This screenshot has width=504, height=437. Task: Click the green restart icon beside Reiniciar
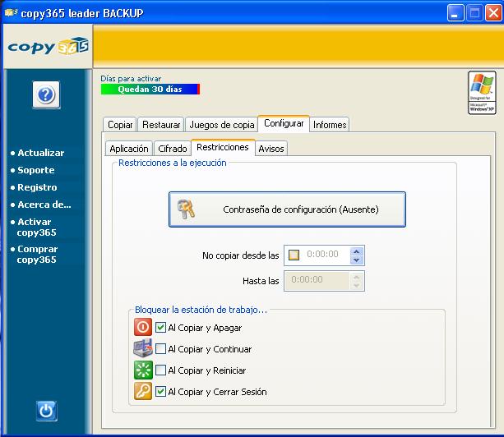[x=143, y=370]
